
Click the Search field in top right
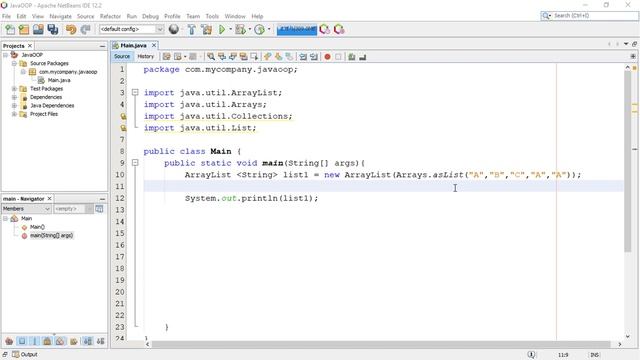[589, 16]
